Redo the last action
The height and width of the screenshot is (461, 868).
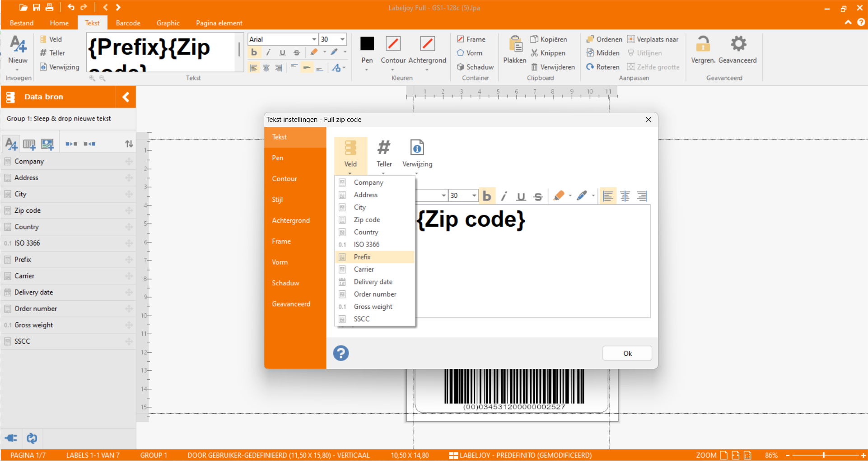84,7
